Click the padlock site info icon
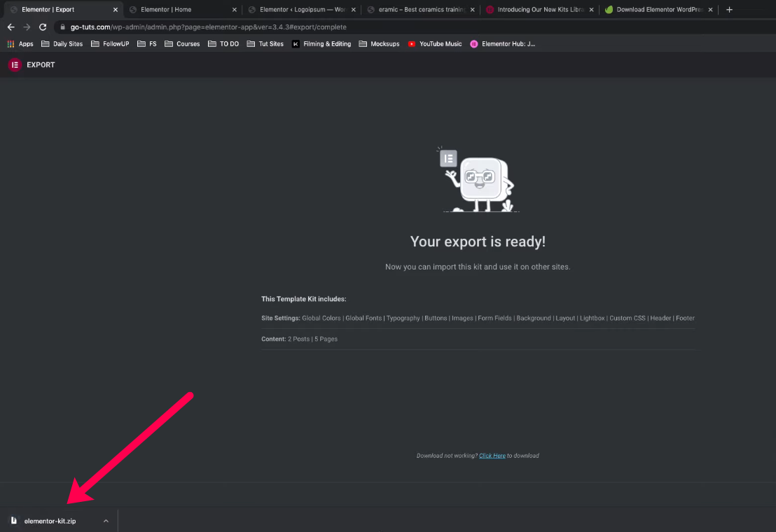Image resolution: width=776 pixels, height=532 pixels. tap(62, 27)
